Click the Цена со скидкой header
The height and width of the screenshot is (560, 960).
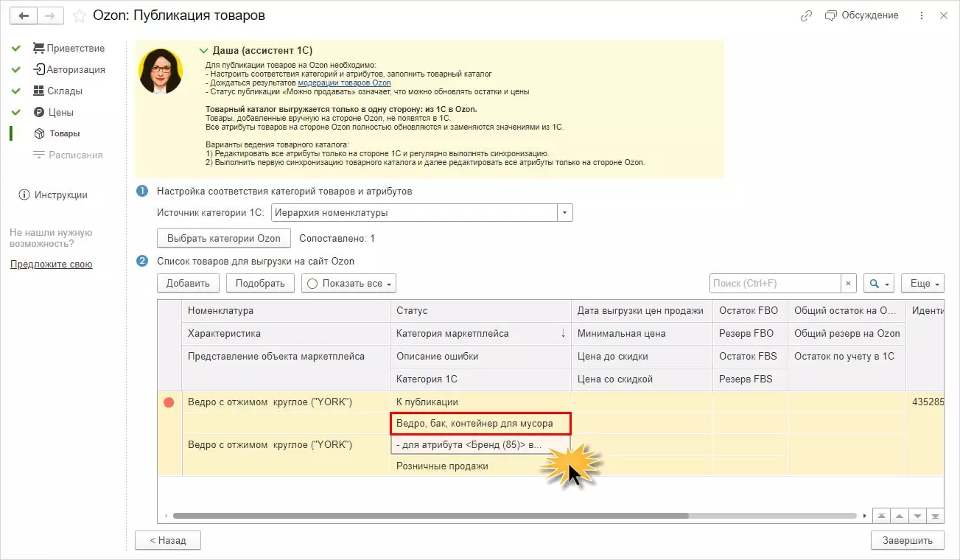(642, 379)
